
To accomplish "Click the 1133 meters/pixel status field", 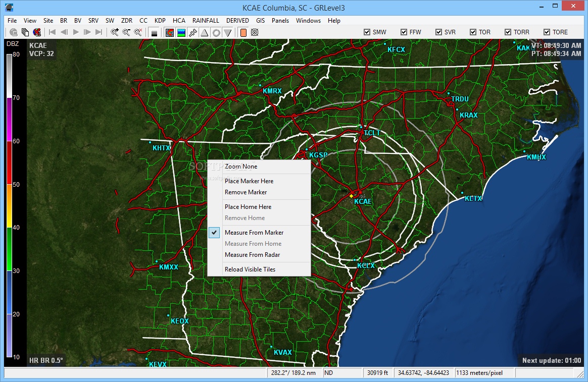I will click(484, 372).
